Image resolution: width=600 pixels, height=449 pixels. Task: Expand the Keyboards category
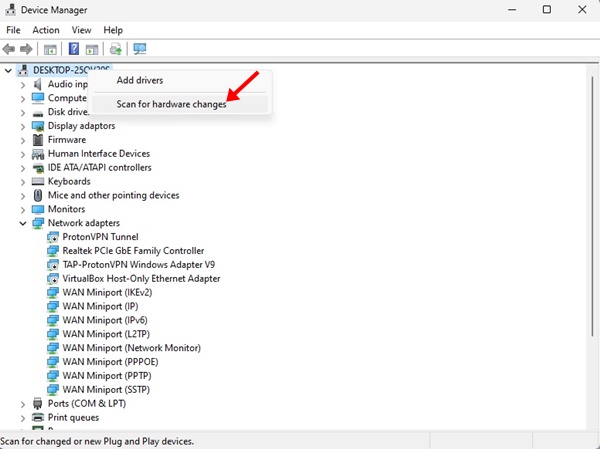click(x=23, y=182)
